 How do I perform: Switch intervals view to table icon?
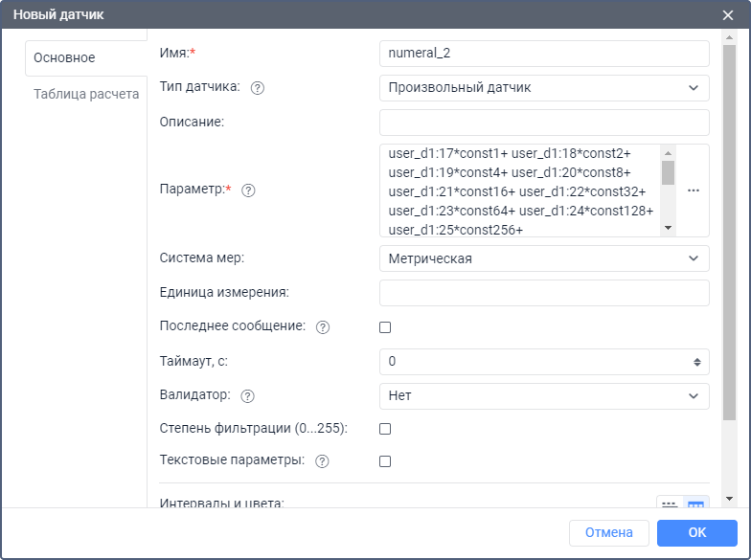[695, 504]
